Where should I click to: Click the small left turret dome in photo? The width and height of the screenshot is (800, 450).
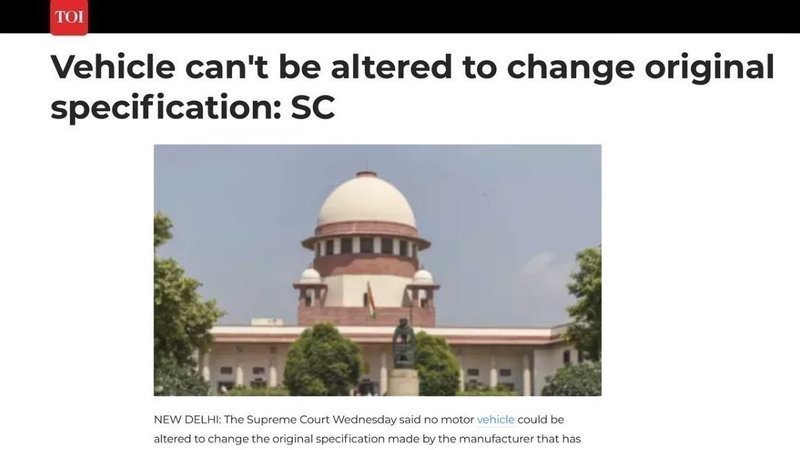[310, 276]
